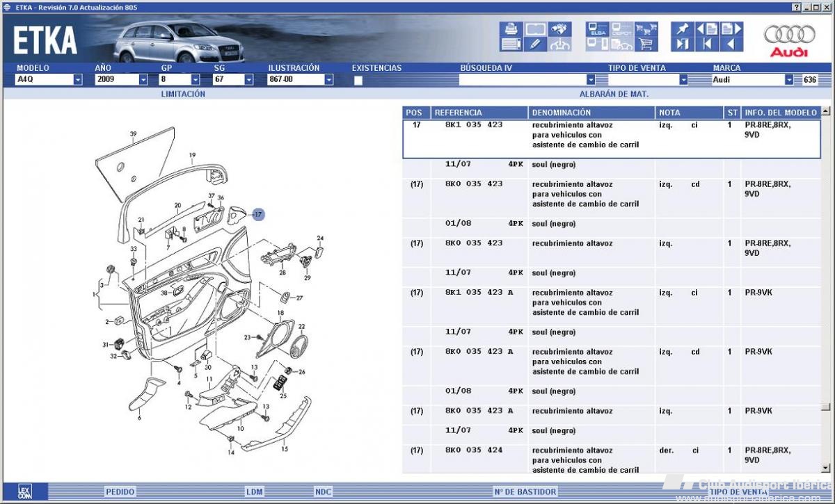Click callout number 22 in the diagram
The image size is (835, 504).
(x=301, y=326)
